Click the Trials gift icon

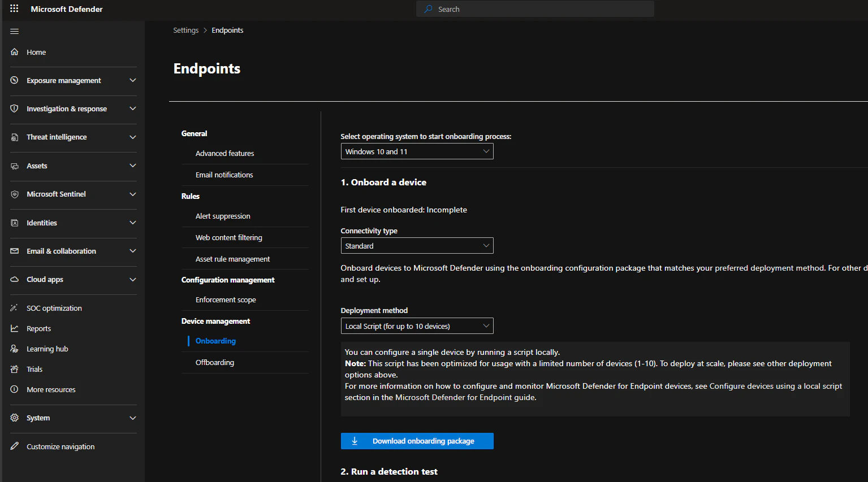click(x=15, y=369)
